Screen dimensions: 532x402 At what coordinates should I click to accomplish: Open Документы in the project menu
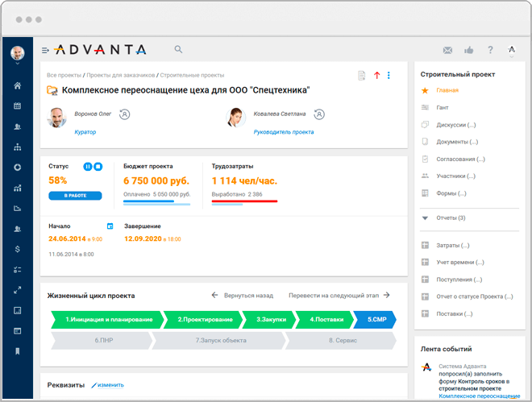tap(457, 142)
